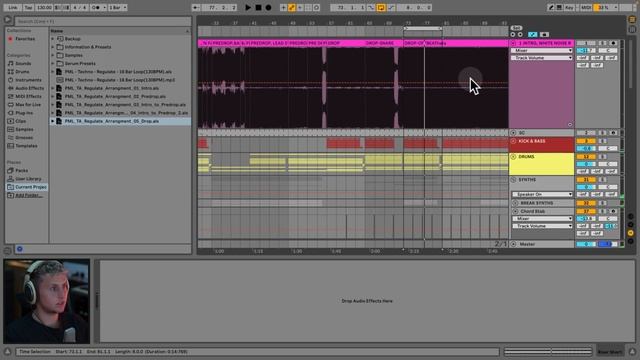Screen dimensions: 640x360
Task: Open the Clips category
Action: pos(20,121)
